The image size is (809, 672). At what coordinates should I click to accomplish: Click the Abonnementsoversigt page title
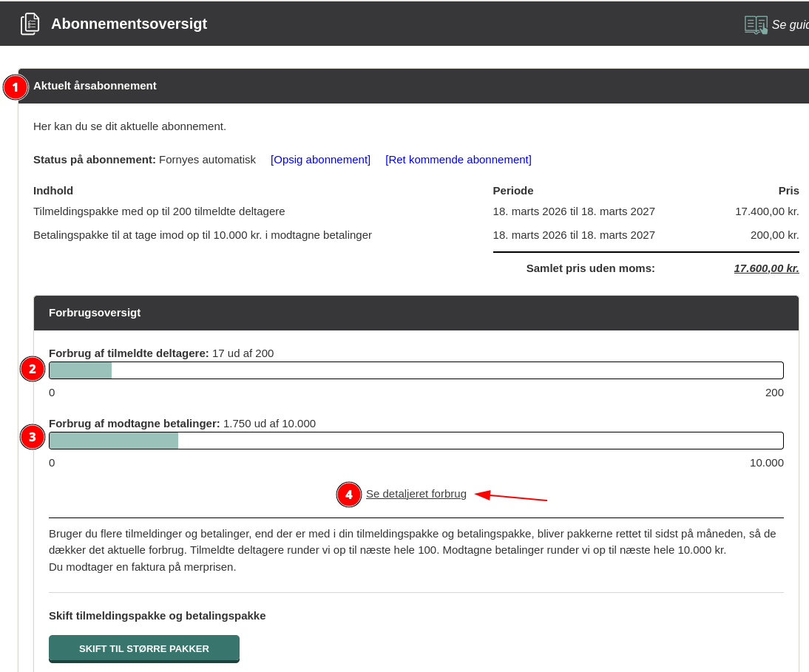[129, 24]
